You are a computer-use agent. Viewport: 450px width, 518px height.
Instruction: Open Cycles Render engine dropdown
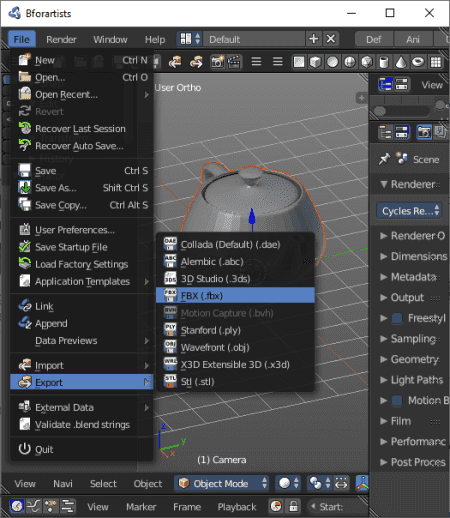(x=409, y=211)
